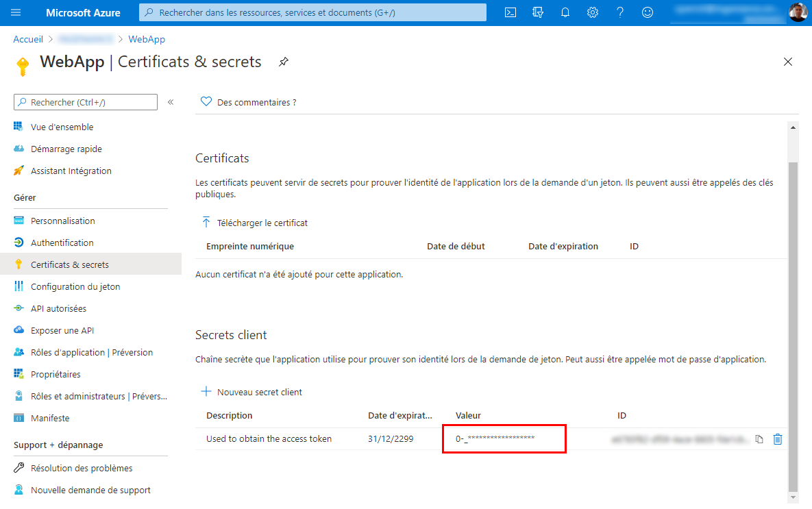Collapse the left navigation menu

tap(171, 102)
